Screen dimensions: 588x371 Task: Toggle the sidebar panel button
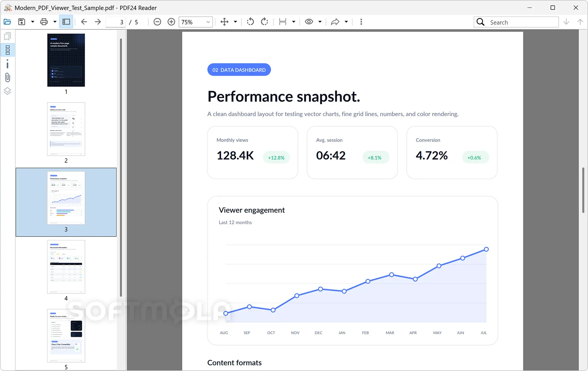click(x=66, y=22)
